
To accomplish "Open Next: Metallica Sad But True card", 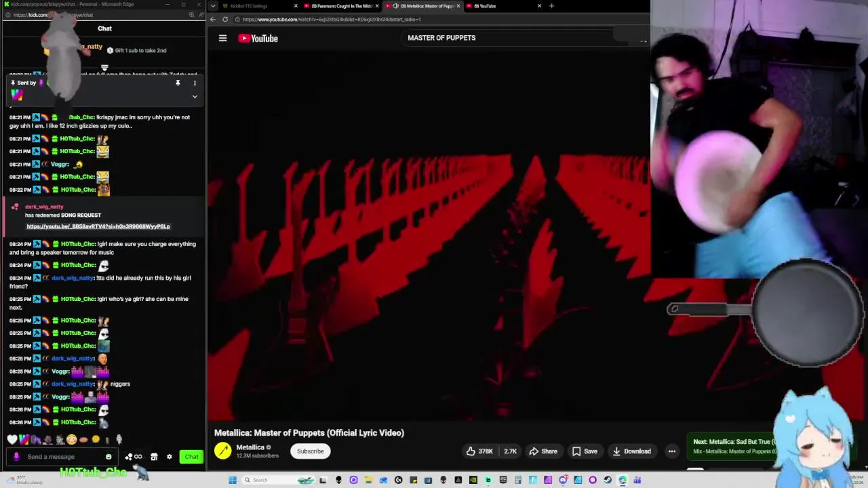I will pyautogui.click(x=732, y=446).
